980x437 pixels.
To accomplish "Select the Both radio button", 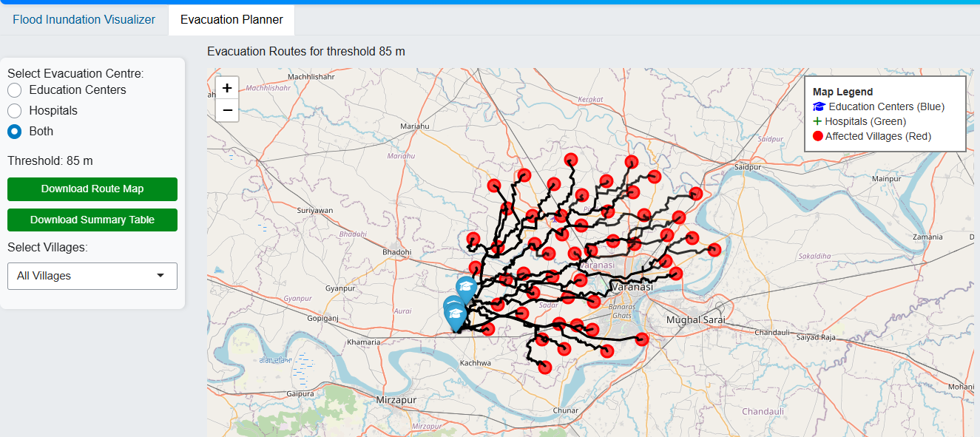I will point(15,132).
